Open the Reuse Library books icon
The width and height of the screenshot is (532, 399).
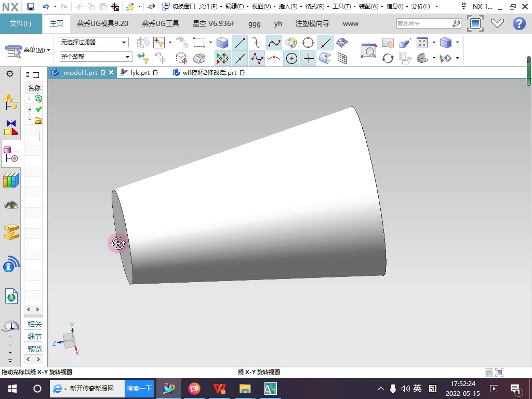pos(11,180)
